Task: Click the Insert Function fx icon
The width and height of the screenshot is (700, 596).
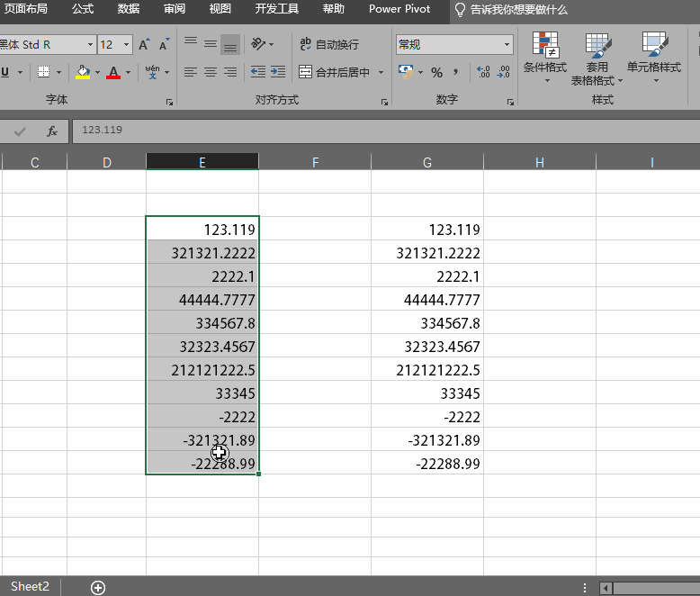Action: [52, 131]
